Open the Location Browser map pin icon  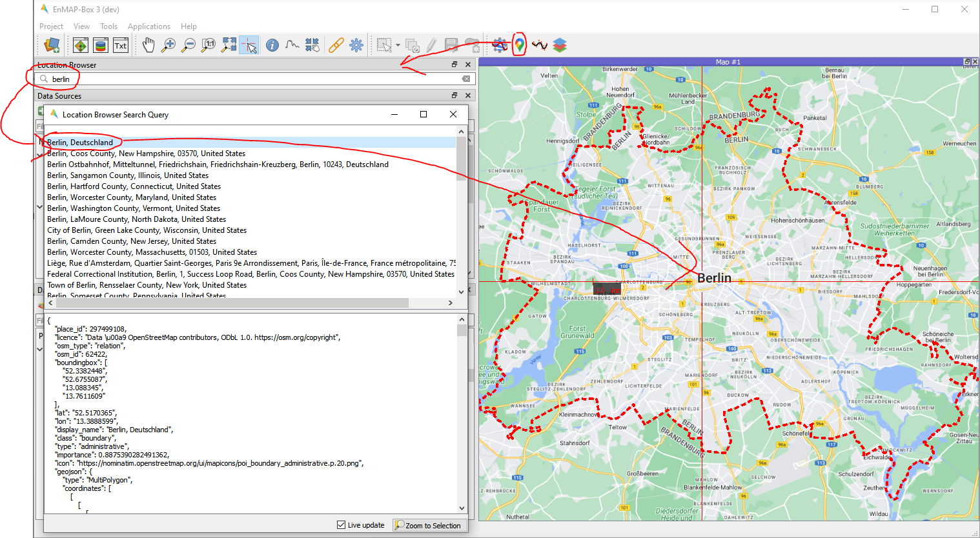point(519,45)
